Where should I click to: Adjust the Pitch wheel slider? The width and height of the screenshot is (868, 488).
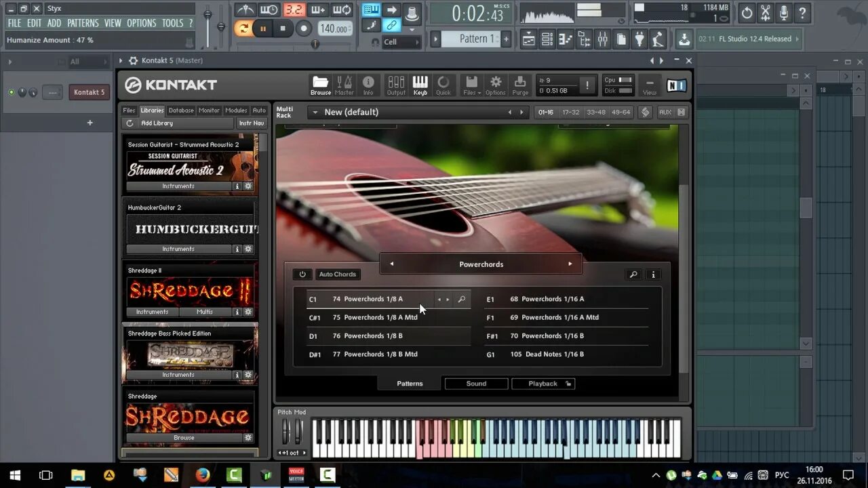tap(285, 432)
